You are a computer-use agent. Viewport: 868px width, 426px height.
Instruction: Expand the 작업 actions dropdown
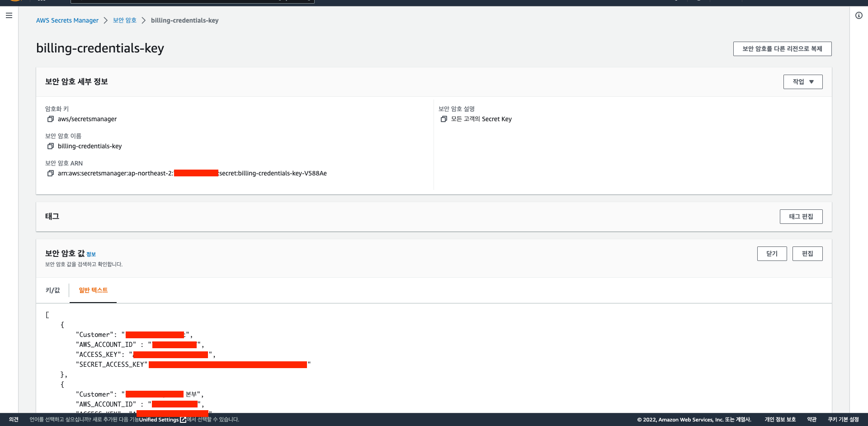802,82
